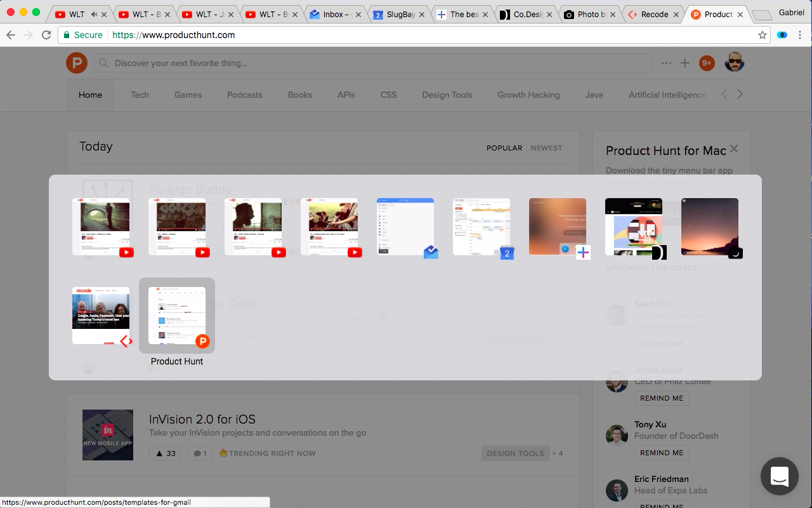The height and width of the screenshot is (508, 812).
Task: Open the blue extension icon in toolbar
Action: click(782, 35)
